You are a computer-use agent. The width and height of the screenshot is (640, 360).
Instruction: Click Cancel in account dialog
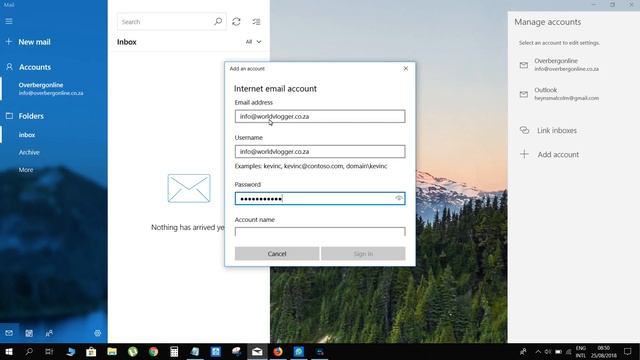(x=277, y=253)
